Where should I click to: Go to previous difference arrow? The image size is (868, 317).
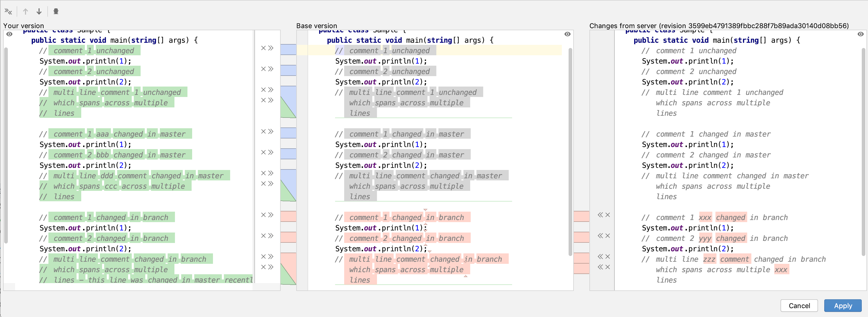[26, 12]
